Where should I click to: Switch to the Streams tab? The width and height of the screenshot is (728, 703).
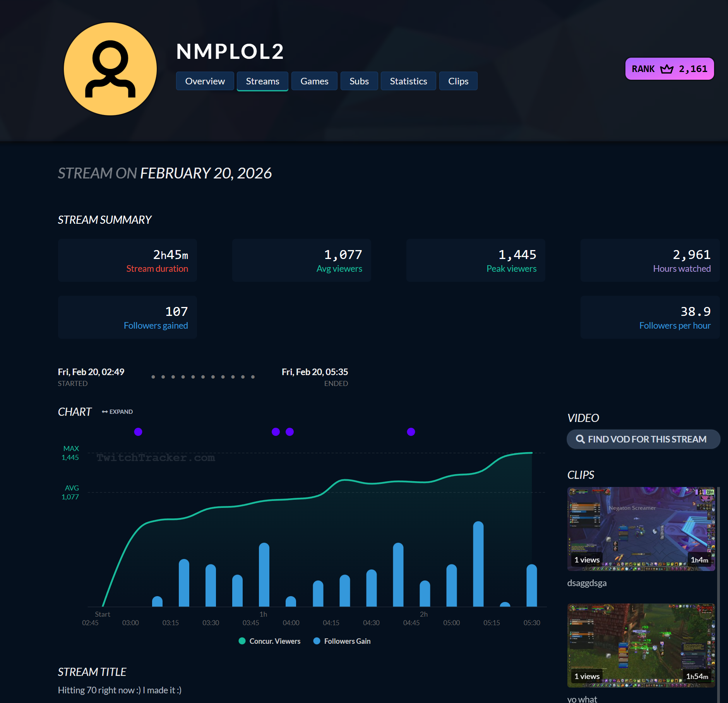[262, 81]
